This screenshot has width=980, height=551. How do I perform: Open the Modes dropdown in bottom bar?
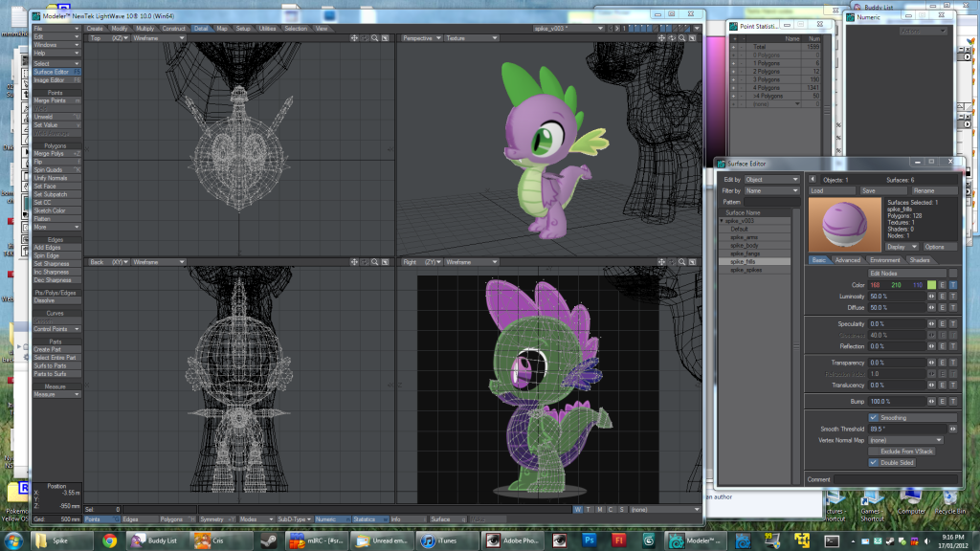pos(256,519)
